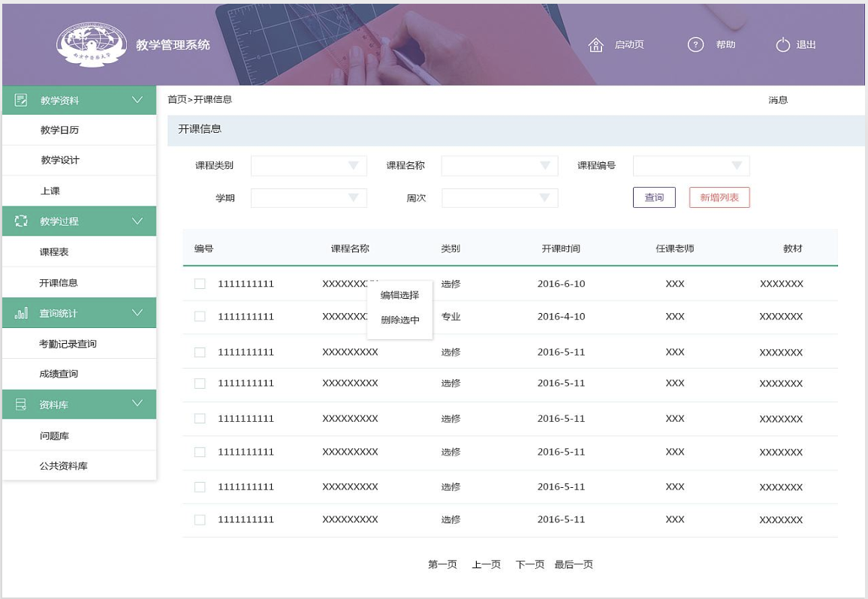Go to 最后一页 pagination link
This screenshot has height=599, width=868.
[x=573, y=564]
